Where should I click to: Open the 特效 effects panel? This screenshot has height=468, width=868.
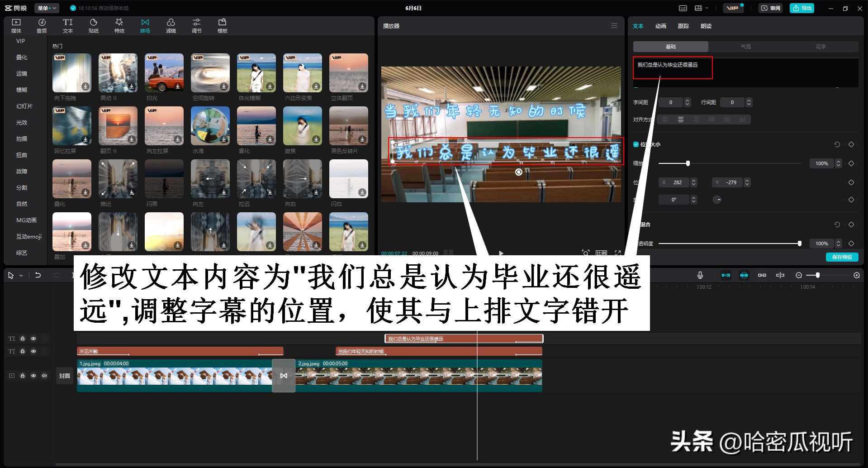pyautogui.click(x=119, y=25)
